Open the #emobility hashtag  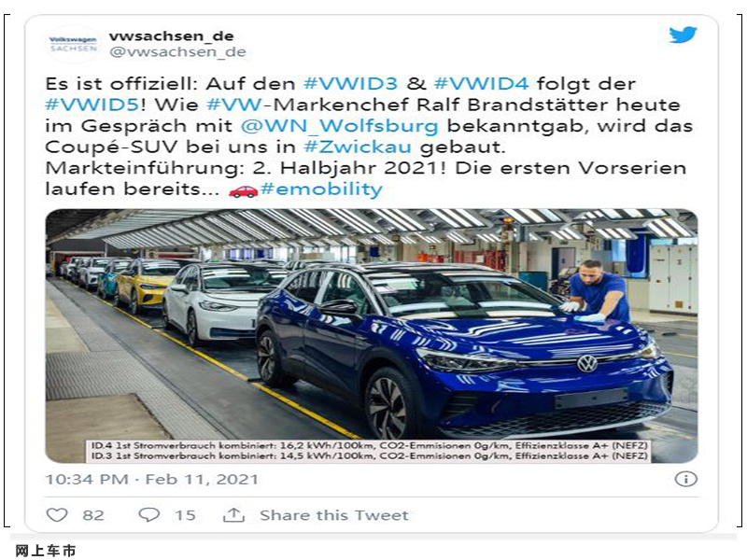point(321,189)
